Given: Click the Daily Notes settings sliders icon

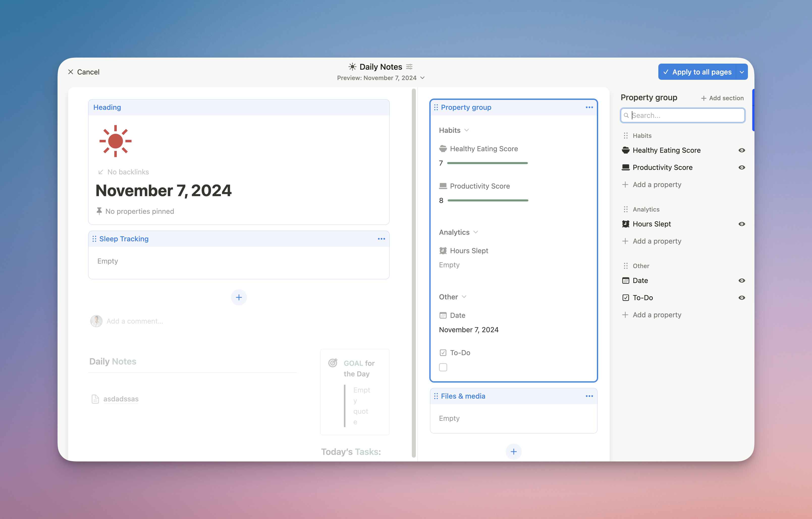Looking at the screenshot, I should click(x=409, y=67).
